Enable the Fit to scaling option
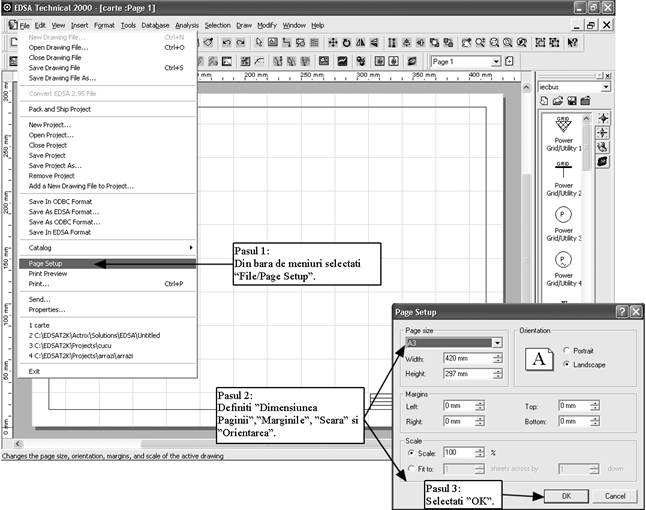This screenshot has width=646, height=510. tap(411, 466)
